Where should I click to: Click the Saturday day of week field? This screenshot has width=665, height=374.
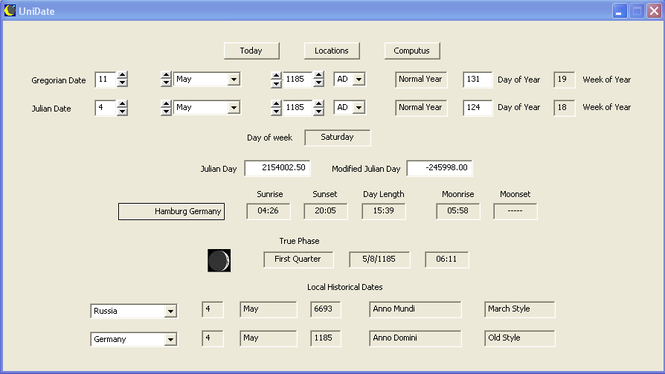click(x=337, y=137)
